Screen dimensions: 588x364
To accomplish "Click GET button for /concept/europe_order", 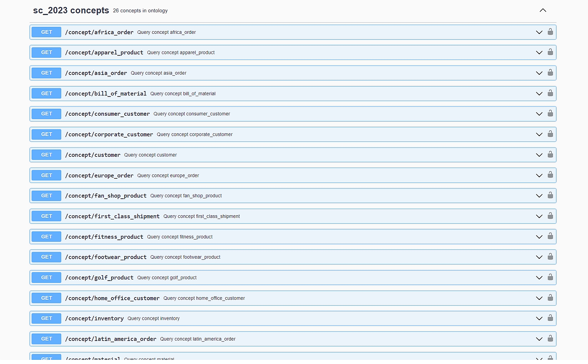I will click(x=47, y=175).
